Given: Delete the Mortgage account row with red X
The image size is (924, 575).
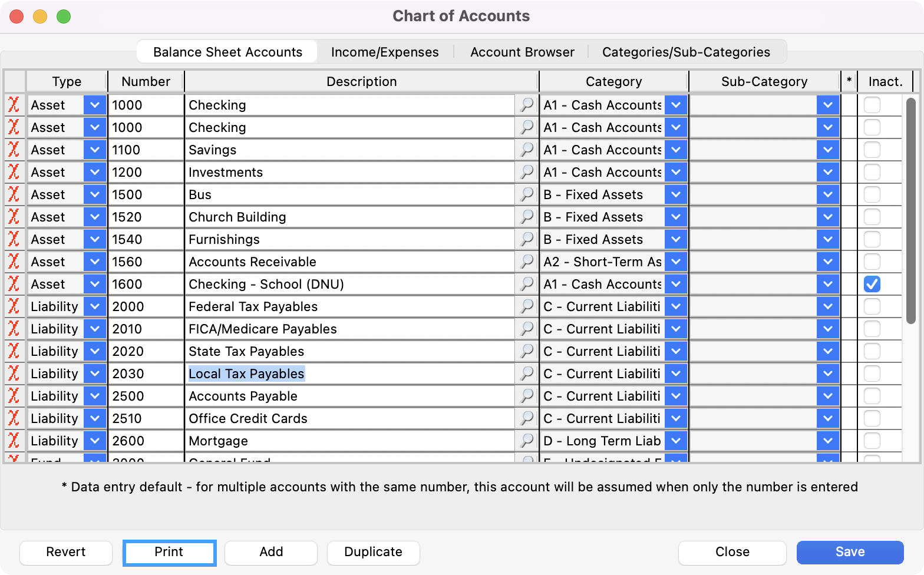Looking at the screenshot, I should [x=14, y=441].
